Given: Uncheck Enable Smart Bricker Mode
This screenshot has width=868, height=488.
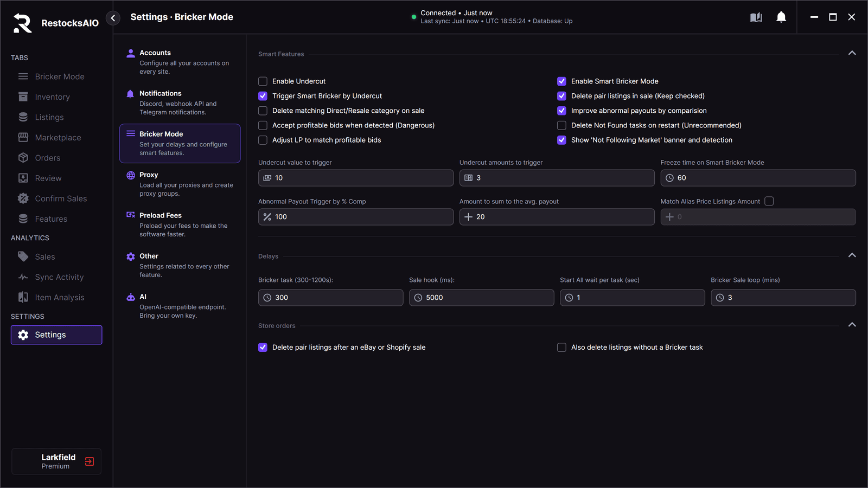Looking at the screenshot, I should pos(562,81).
